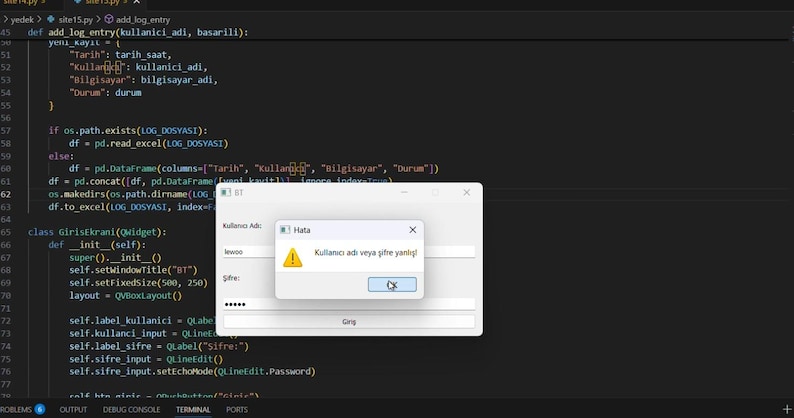This screenshot has width=794, height=418.
Task: Open the DEBUG CONSOLE tab
Action: click(132, 409)
